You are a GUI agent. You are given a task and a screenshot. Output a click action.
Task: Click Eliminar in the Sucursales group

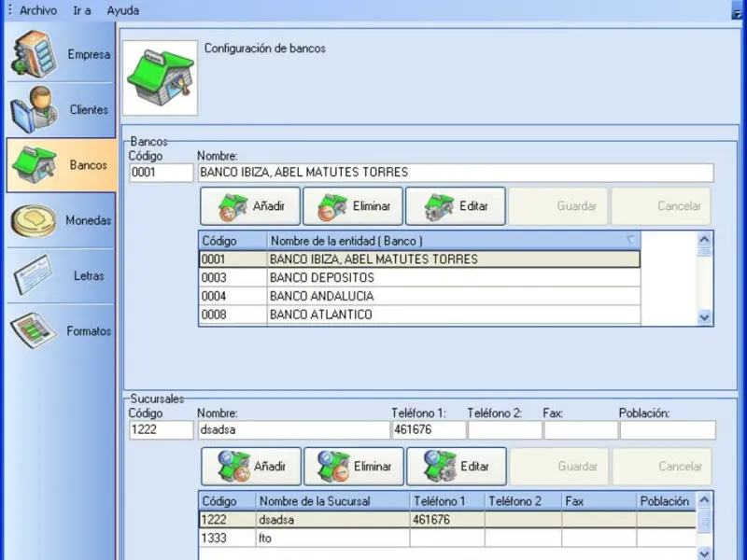pyautogui.click(x=354, y=466)
